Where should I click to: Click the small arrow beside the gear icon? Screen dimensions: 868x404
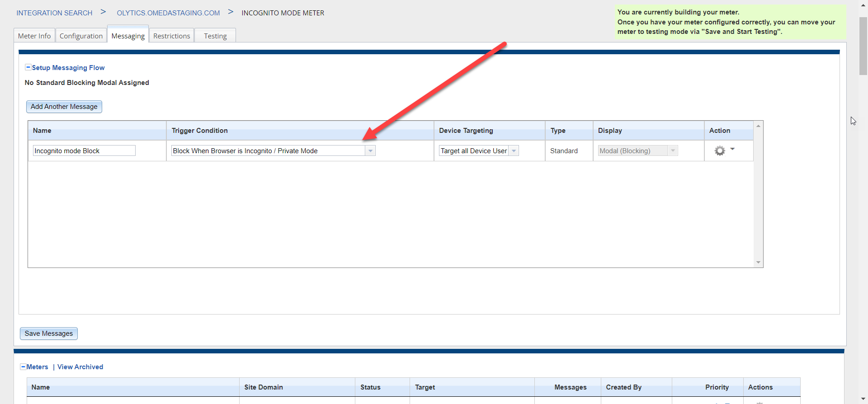point(732,149)
